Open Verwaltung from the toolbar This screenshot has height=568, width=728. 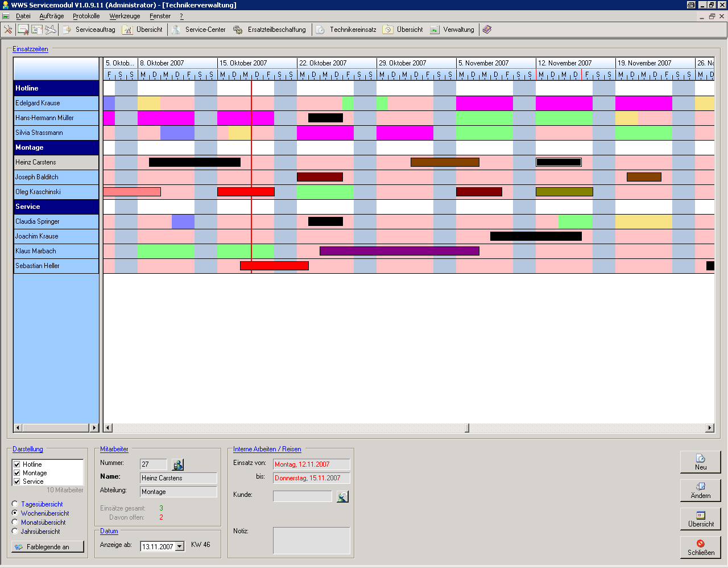point(452,30)
